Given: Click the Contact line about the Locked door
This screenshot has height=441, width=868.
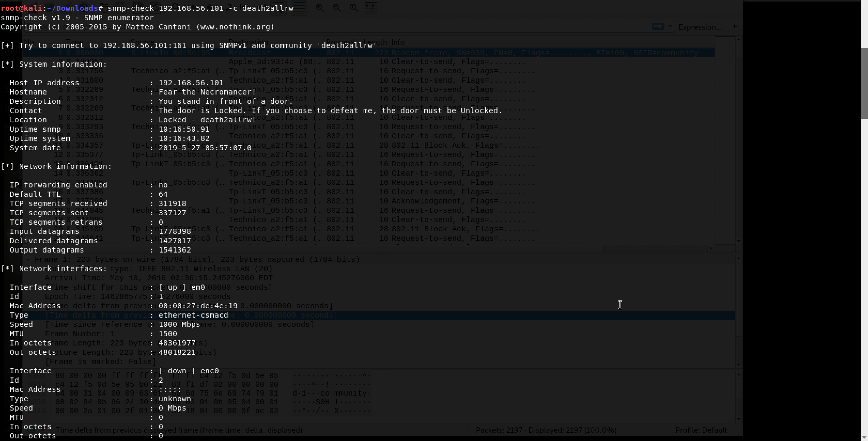Looking at the screenshot, I should point(330,111).
